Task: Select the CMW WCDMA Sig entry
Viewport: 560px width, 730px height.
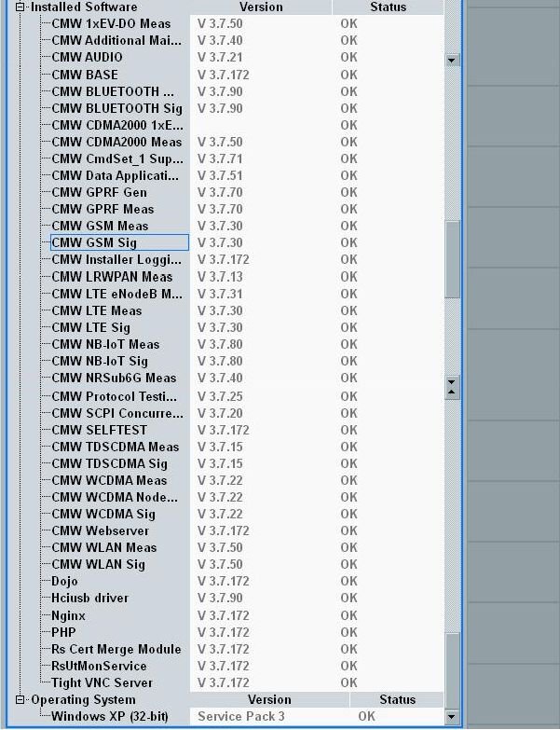Action: [103, 514]
